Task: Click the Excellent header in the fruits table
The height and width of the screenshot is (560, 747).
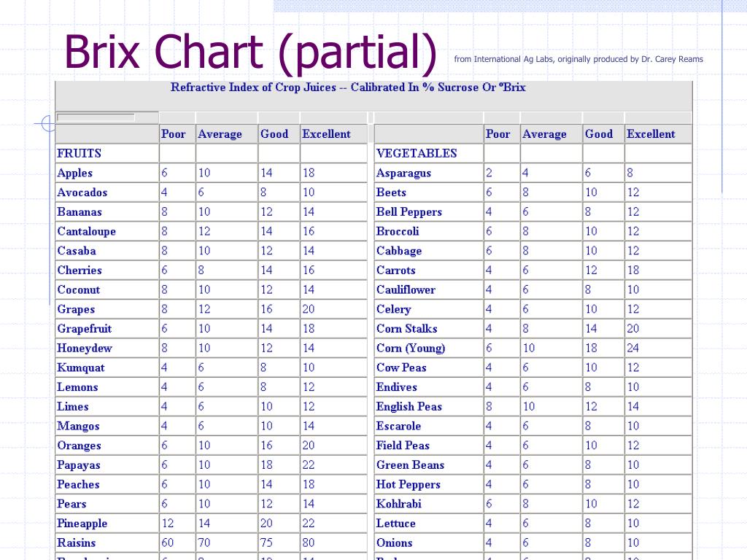Action: (x=326, y=134)
